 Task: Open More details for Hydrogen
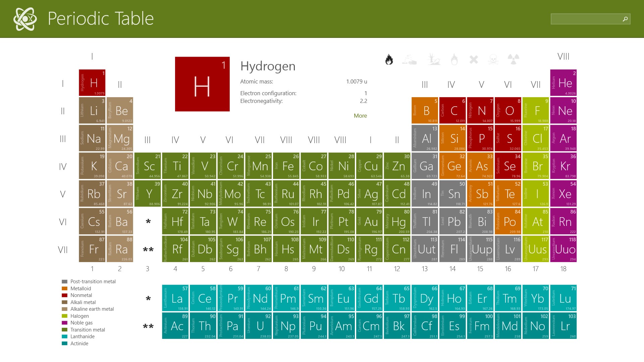point(360,116)
